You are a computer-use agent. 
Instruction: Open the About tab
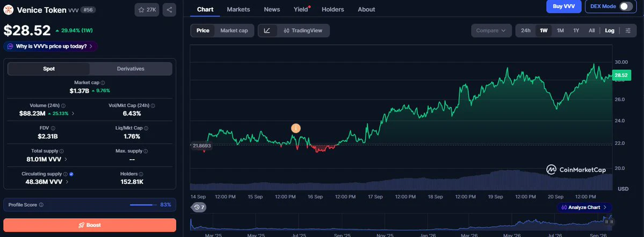point(366,9)
